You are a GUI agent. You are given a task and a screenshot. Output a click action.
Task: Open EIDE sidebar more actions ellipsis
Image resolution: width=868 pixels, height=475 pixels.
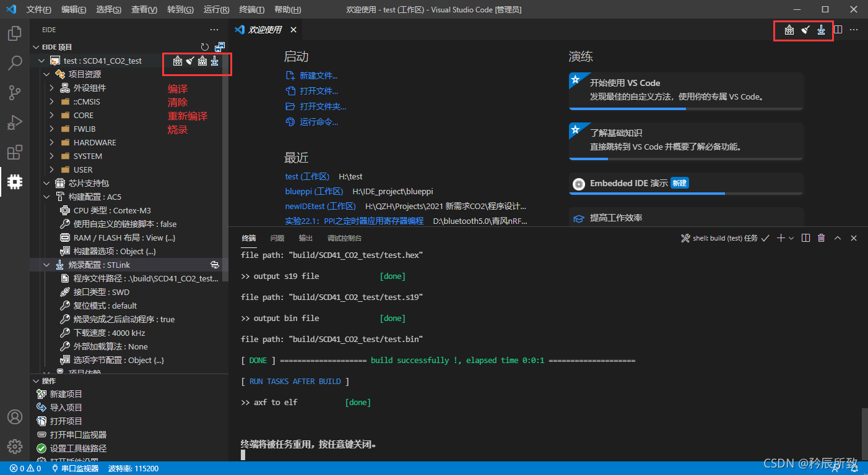coord(214,30)
